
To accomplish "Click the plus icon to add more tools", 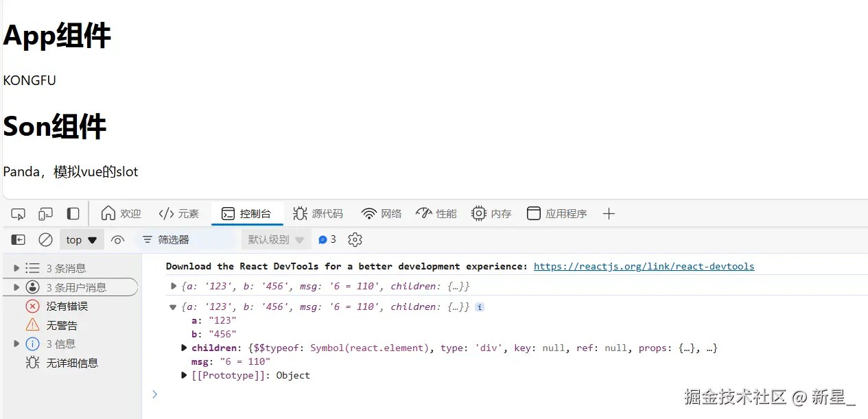I will pos(608,214).
